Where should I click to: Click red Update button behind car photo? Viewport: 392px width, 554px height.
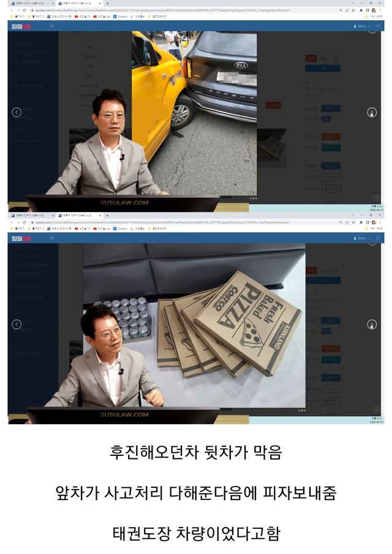click(x=273, y=105)
